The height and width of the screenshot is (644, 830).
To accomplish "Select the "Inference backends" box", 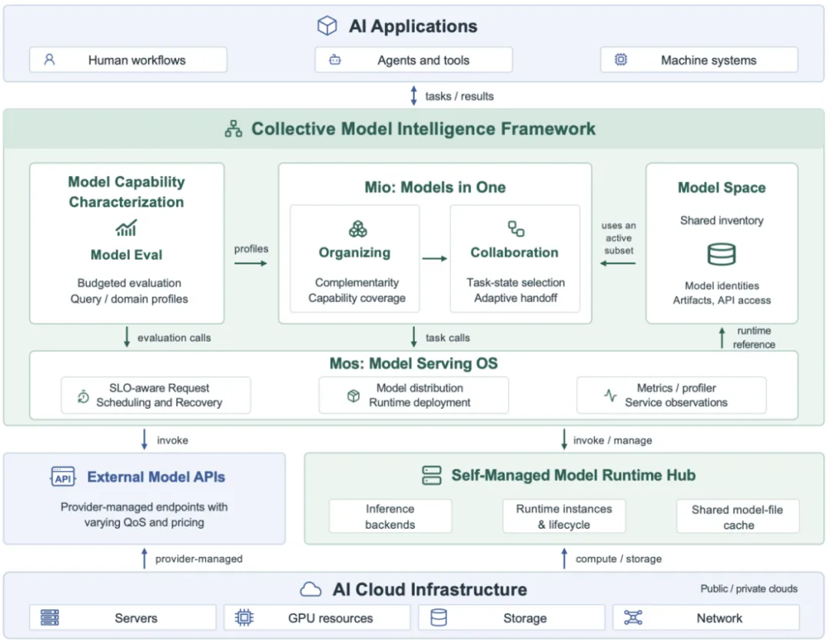I will tap(390, 516).
